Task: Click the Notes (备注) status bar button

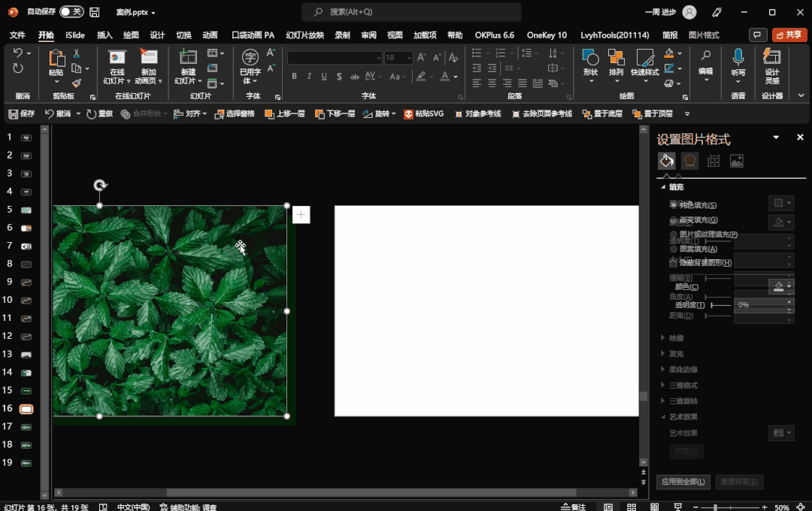Action: tap(573, 506)
